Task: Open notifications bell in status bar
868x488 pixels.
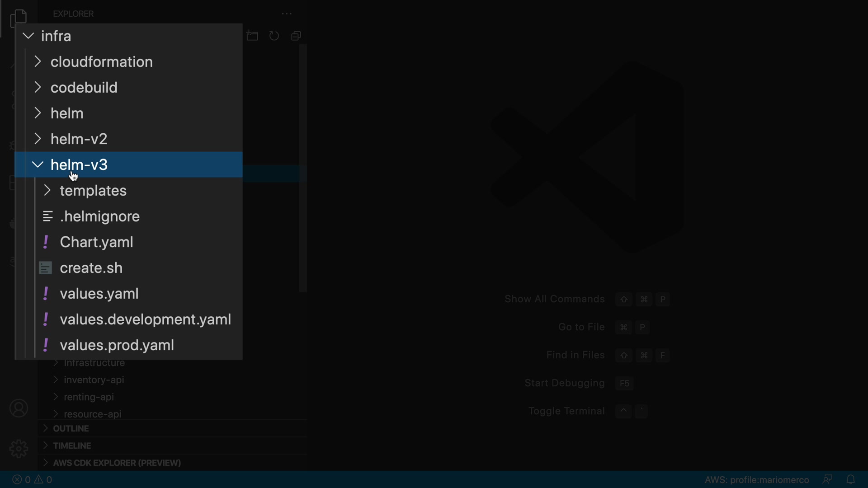Action: pyautogui.click(x=850, y=479)
